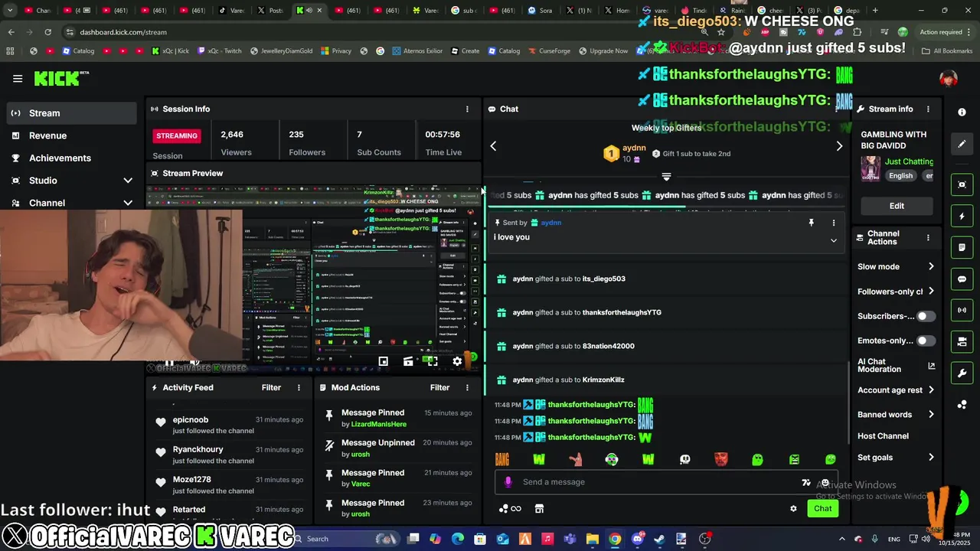Open Discord from the taskbar
Viewport: 980px width, 551px height.
(x=637, y=539)
